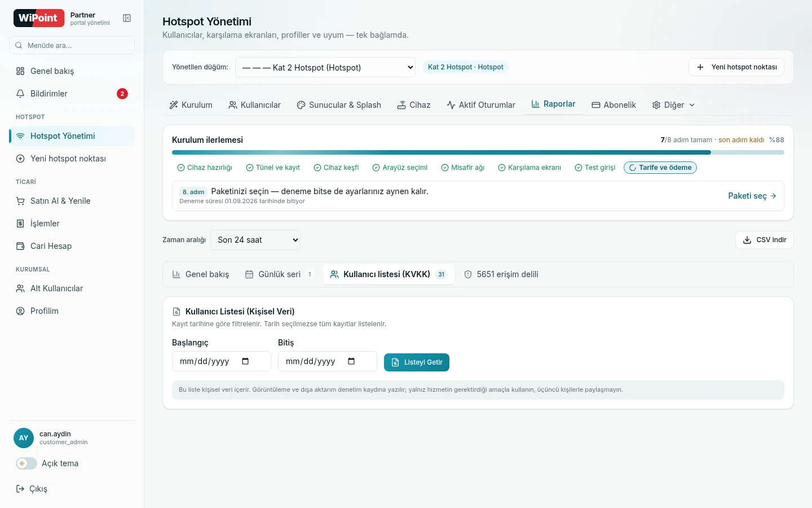Click the red notification badge 2

click(x=122, y=94)
